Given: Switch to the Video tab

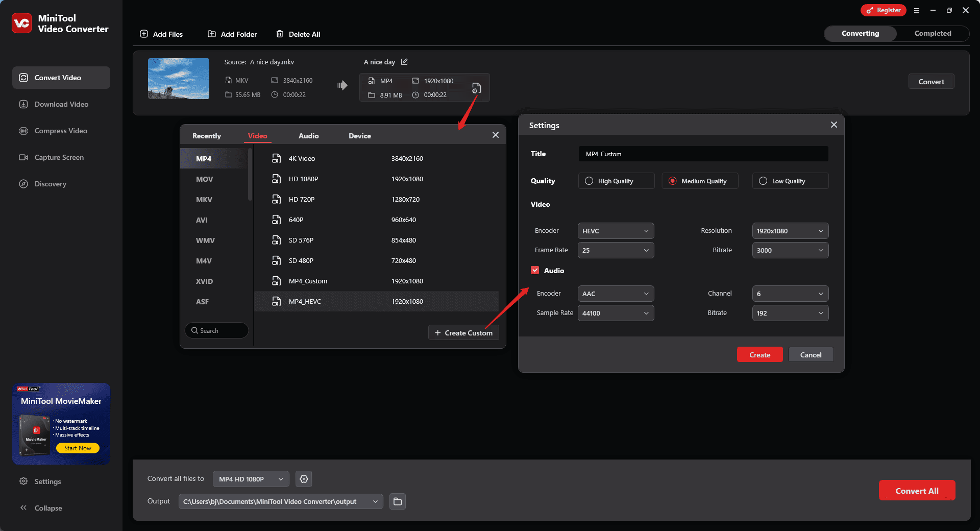Looking at the screenshot, I should [258, 136].
